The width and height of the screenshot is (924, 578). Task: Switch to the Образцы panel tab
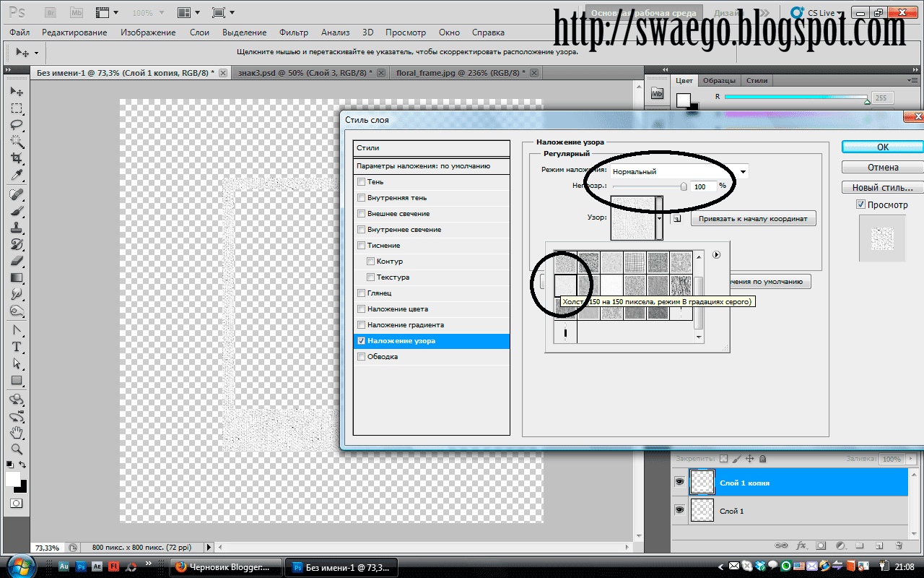click(x=719, y=80)
